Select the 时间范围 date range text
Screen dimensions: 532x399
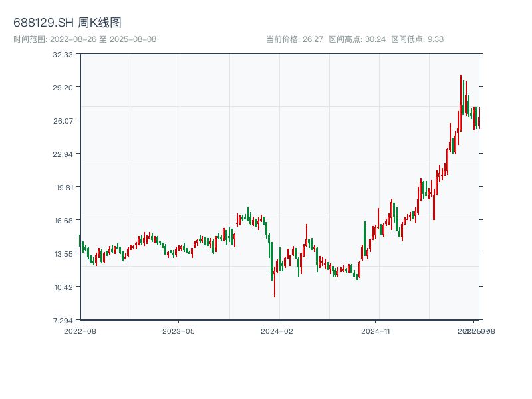tap(84, 39)
